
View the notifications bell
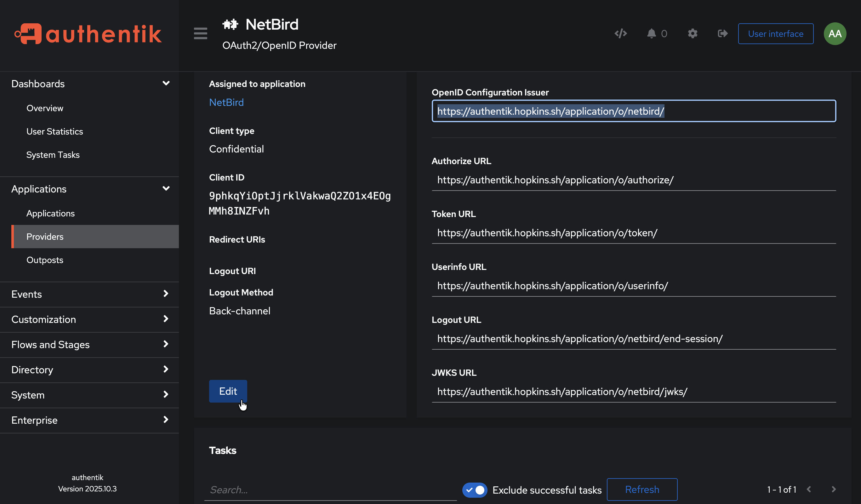[x=651, y=33]
